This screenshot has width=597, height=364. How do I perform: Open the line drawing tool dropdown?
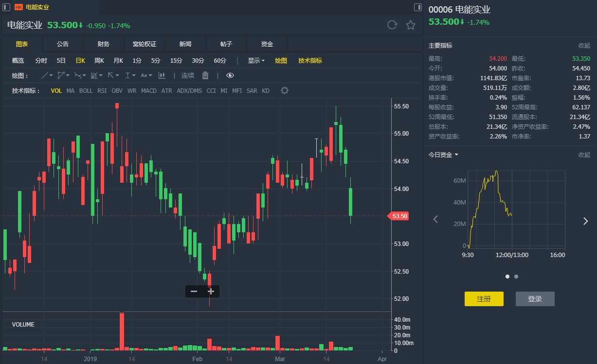pyautogui.click(x=47, y=75)
